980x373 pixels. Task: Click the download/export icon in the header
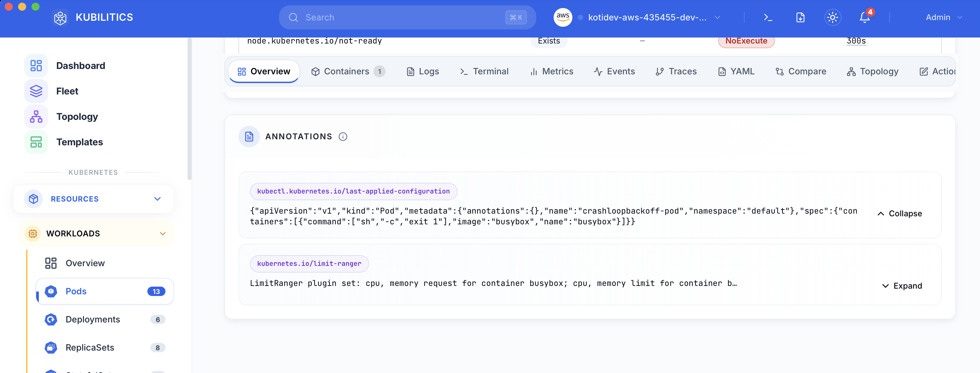(800, 17)
